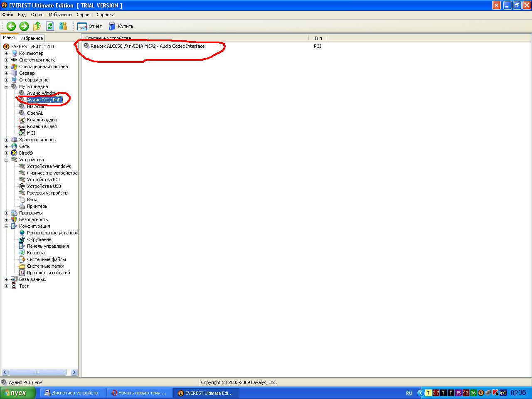Click the Устройства PCI icon
Screen dimensions: 532x399
(x=22, y=180)
